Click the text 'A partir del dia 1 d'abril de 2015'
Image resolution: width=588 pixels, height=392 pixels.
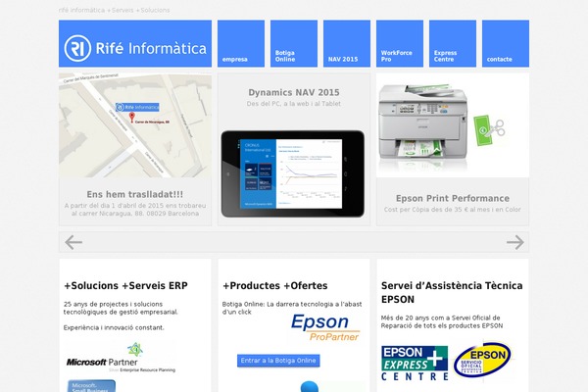pos(114,206)
